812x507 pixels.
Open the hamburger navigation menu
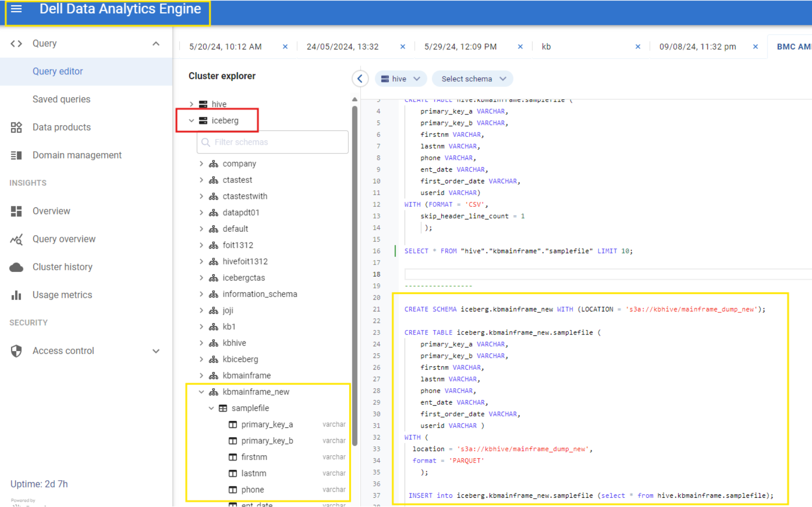pyautogui.click(x=16, y=9)
